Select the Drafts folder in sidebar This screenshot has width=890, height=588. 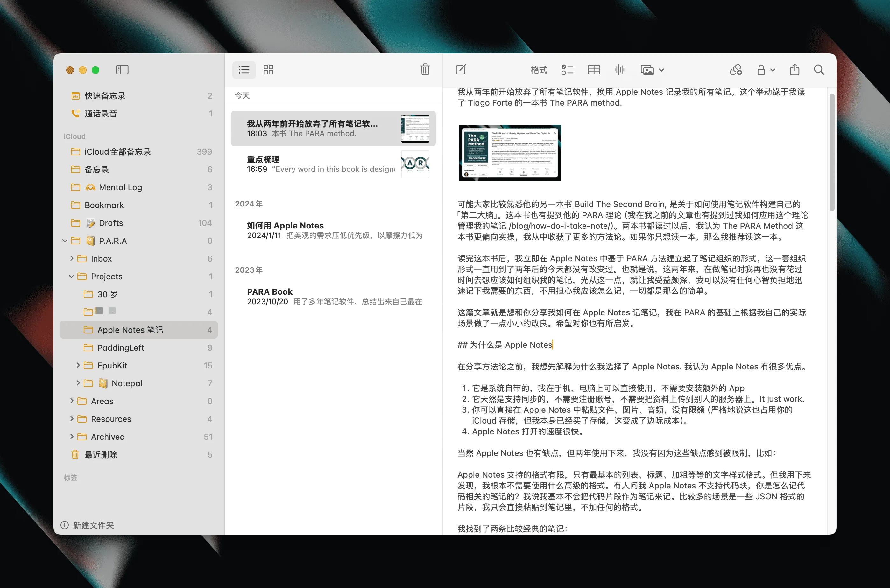pos(111,223)
